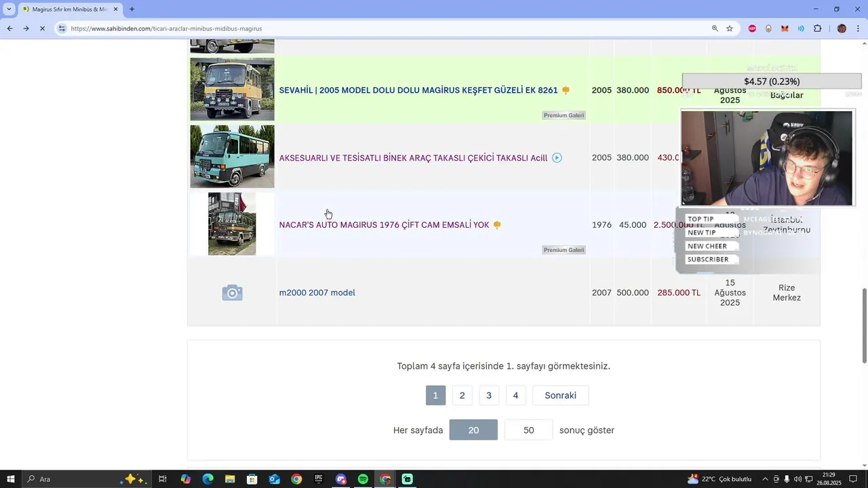Click handshake icon on NACAR'S AUTO listing
Image resolution: width=868 pixels, height=488 pixels.
click(x=497, y=225)
